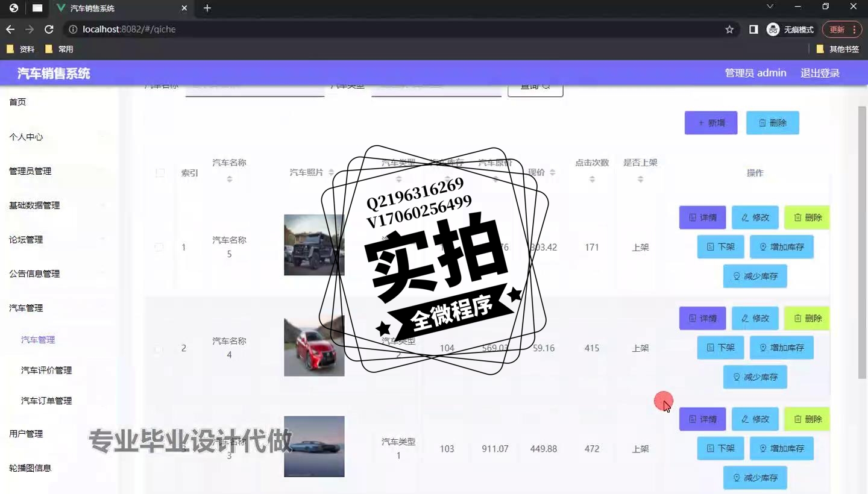Image resolution: width=868 pixels, height=494 pixels.
Task: Sort by 是否上架 column arrows
Action: tap(640, 180)
